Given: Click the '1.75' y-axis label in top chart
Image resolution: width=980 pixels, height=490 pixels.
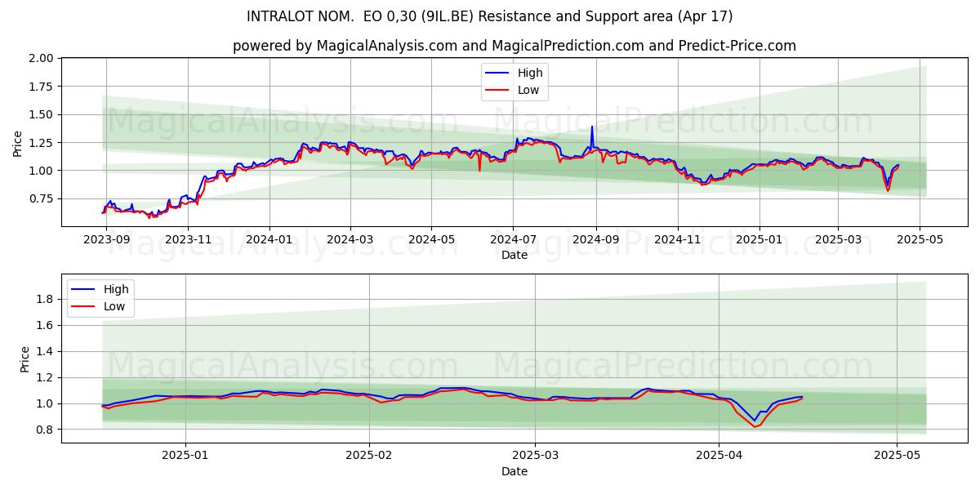Looking at the screenshot, I should click(42, 87).
